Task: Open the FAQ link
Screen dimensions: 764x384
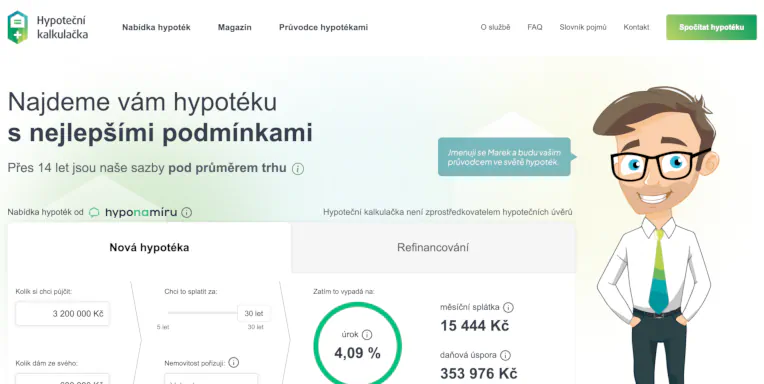Action: click(x=535, y=27)
